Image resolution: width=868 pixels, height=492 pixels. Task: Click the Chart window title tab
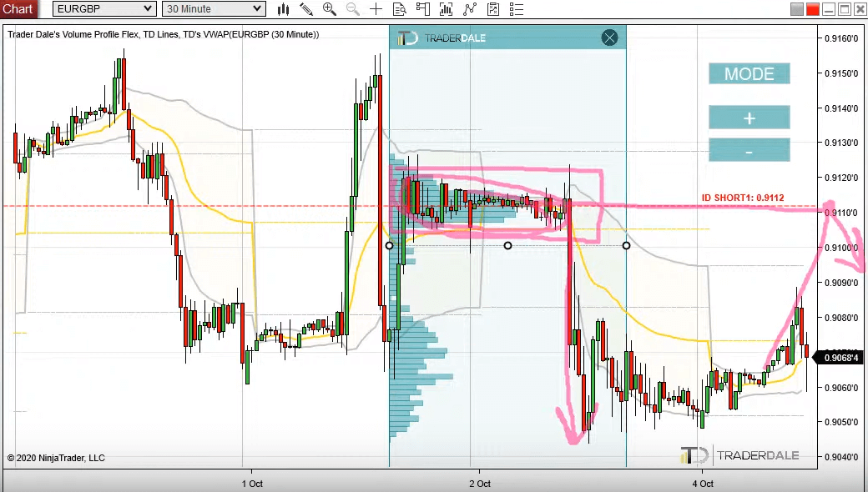point(18,9)
